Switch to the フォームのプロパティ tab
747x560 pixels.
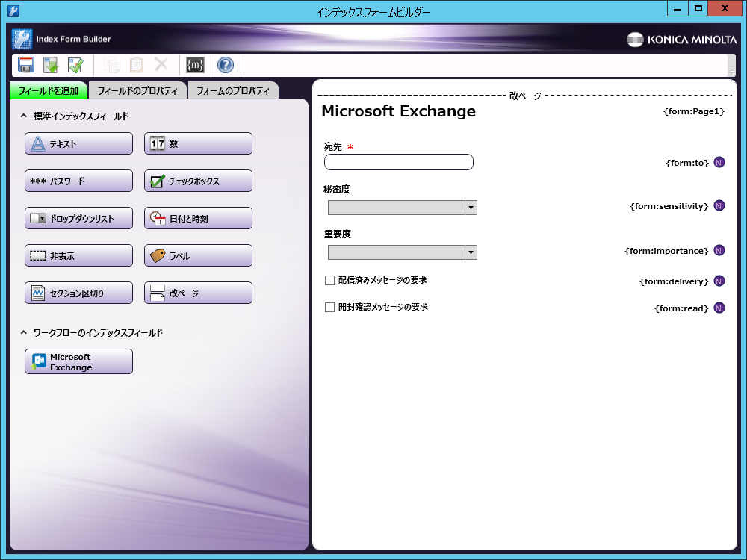point(233,90)
